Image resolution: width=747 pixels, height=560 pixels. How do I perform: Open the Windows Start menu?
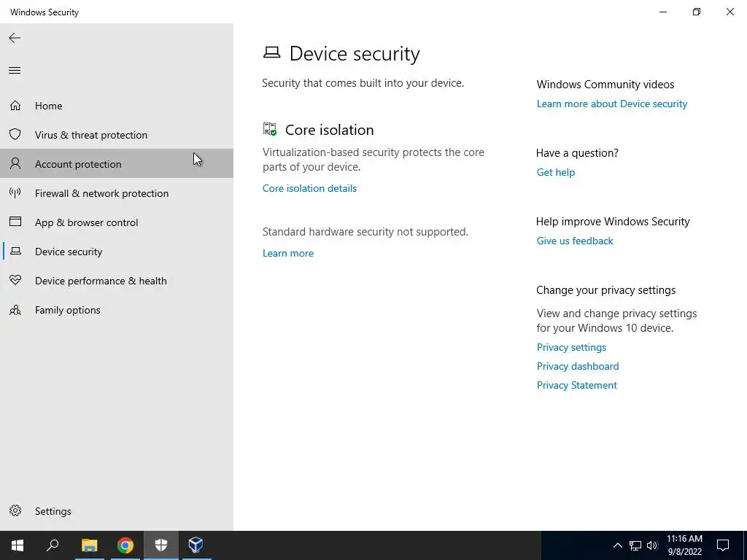tap(18, 545)
